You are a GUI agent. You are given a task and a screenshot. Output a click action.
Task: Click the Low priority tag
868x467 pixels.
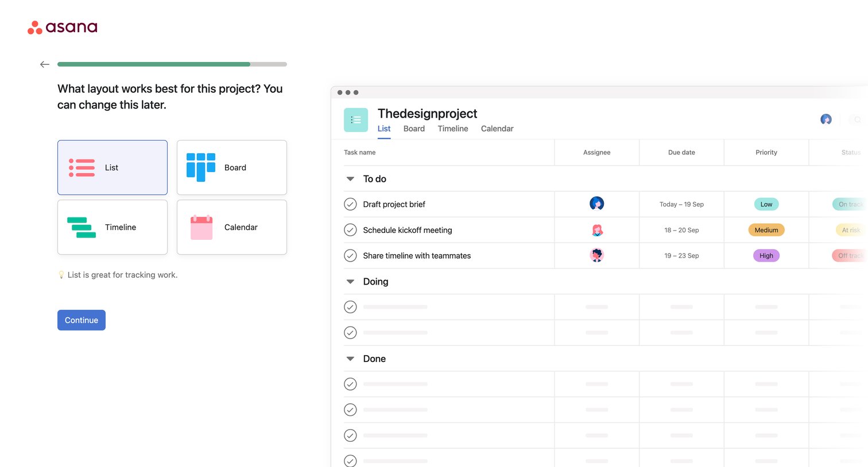[766, 204]
